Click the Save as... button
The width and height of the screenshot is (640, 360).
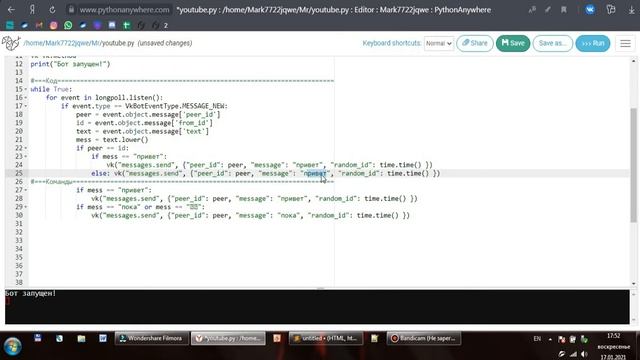pos(552,43)
